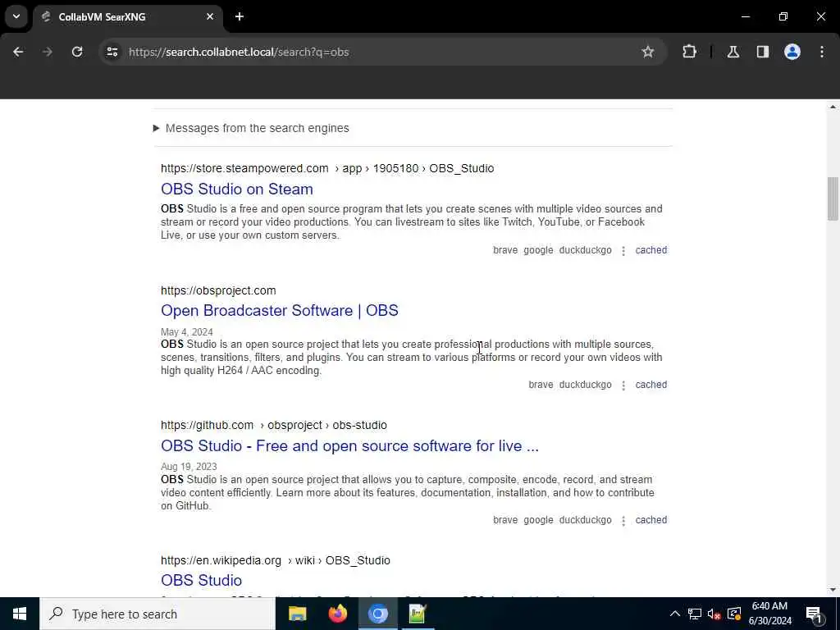Open Chrome Labs flask icon
The width and height of the screenshot is (840, 630).
tap(733, 52)
